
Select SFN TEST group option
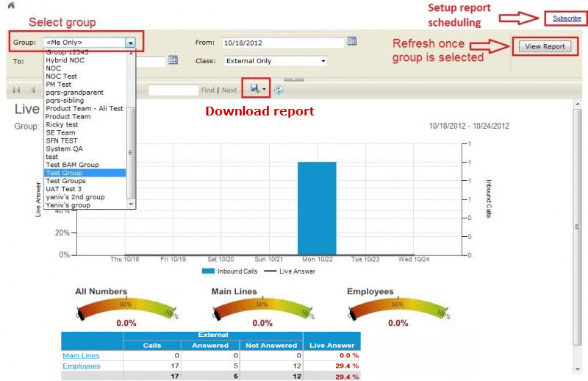point(85,140)
